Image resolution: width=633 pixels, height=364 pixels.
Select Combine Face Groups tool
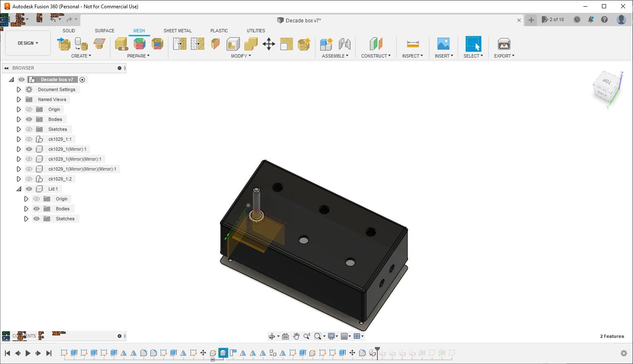click(x=157, y=44)
